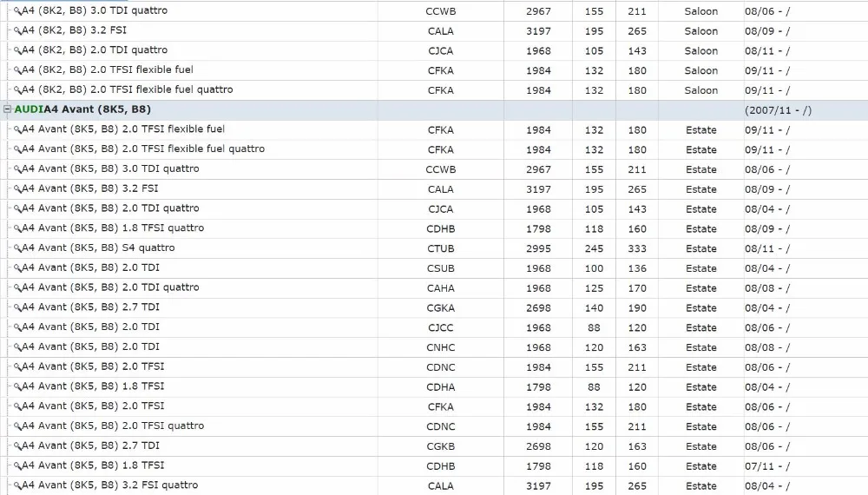The height and width of the screenshot is (495, 868).
Task: Click magnifier icon for A4 Avant 2.0 TDI quattro CJCA
Action: tap(17, 209)
